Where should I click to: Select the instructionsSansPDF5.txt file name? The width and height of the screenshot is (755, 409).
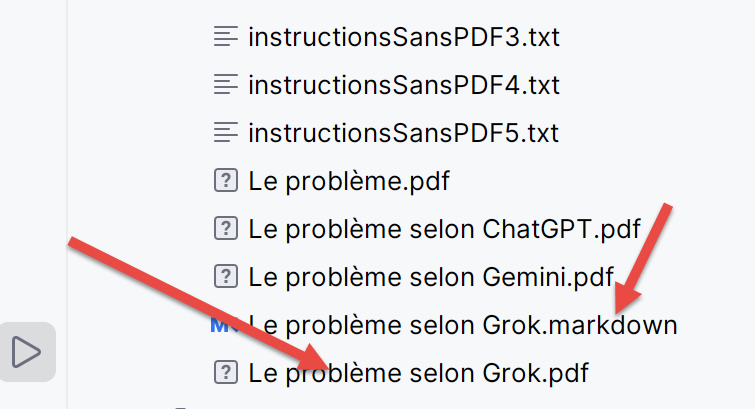pyautogui.click(x=403, y=133)
